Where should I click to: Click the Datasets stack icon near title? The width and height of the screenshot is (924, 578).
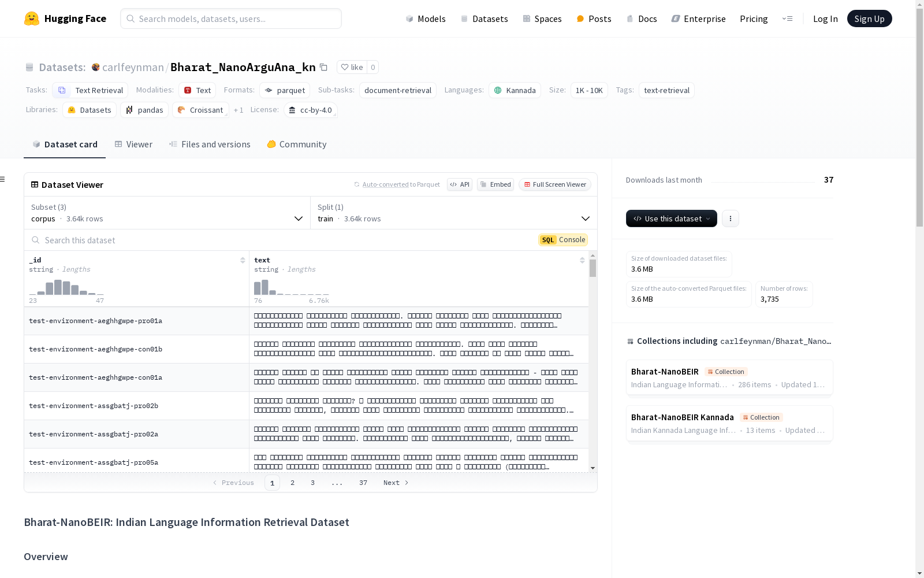29,67
